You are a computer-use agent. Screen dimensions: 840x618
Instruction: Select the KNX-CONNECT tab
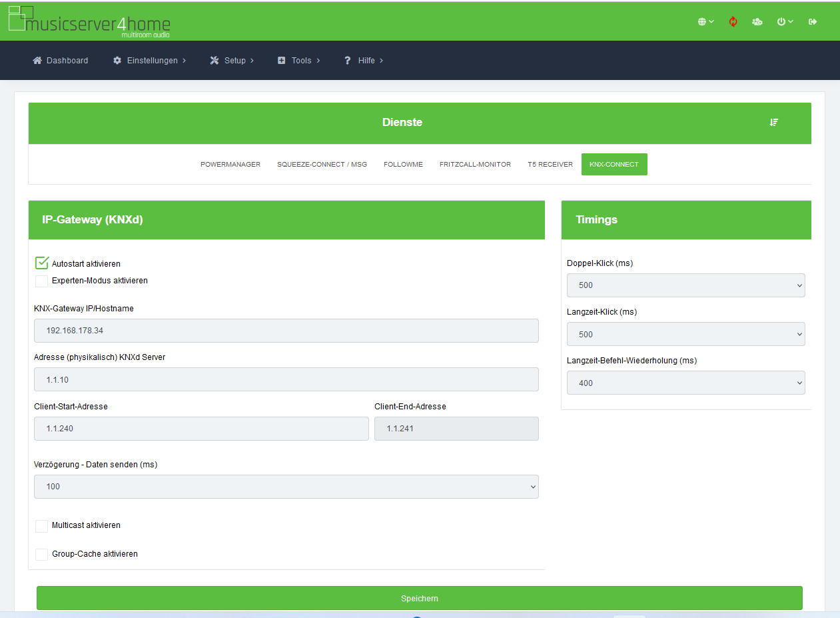[x=614, y=165]
